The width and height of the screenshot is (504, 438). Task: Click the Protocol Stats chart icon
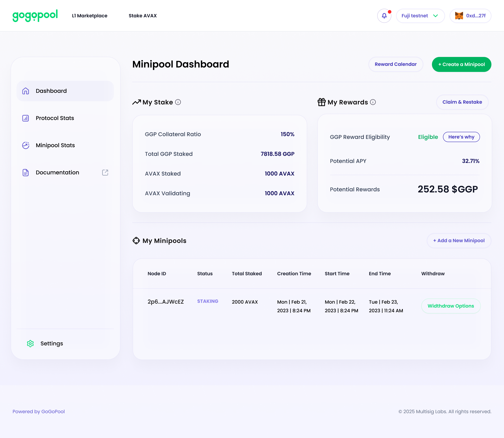tap(26, 118)
